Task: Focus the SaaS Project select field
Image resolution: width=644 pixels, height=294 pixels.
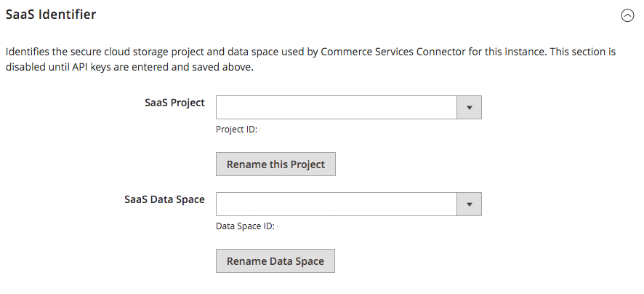Action: 349,107
